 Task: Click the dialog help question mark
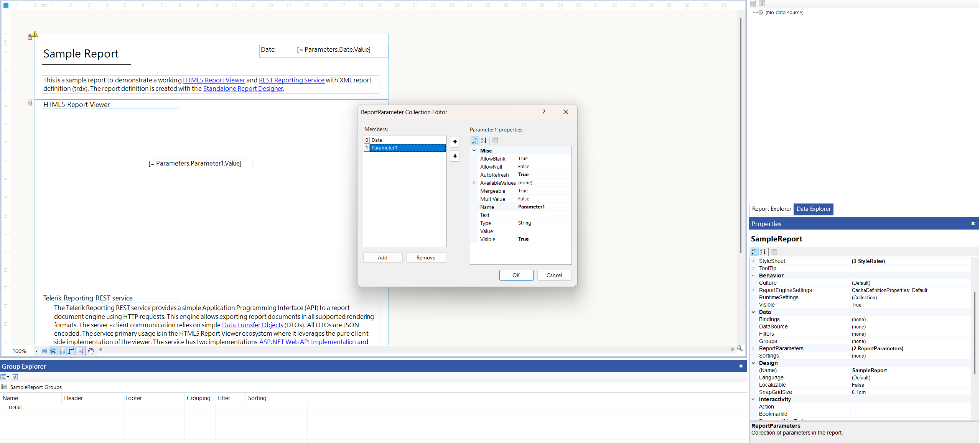pos(544,112)
